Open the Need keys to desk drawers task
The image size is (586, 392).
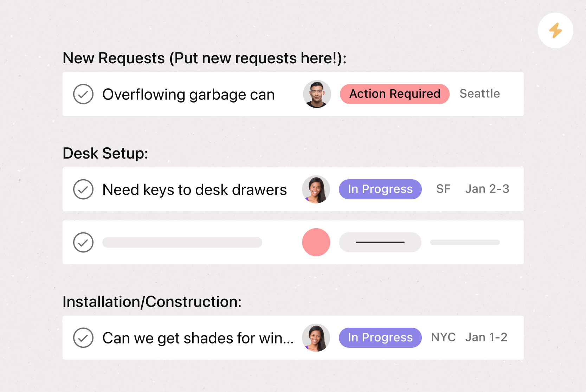(194, 190)
